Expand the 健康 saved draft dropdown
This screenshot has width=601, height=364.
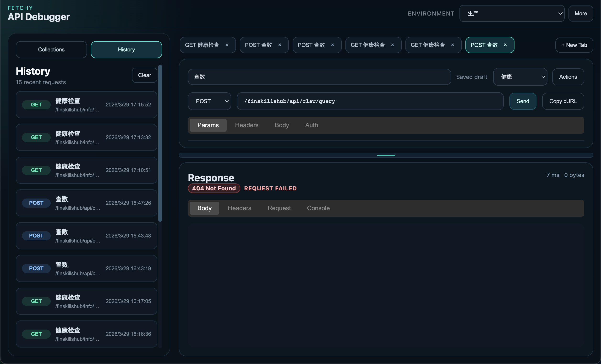point(520,77)
